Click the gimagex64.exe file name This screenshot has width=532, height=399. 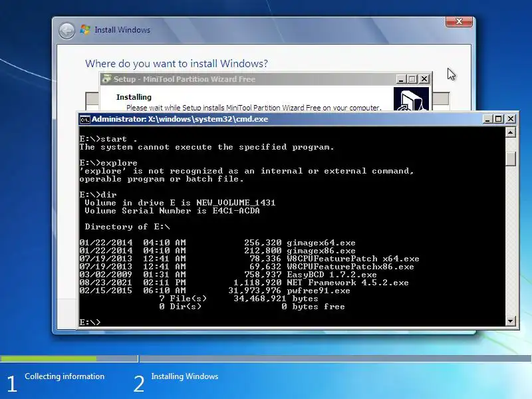pos(321,243)
